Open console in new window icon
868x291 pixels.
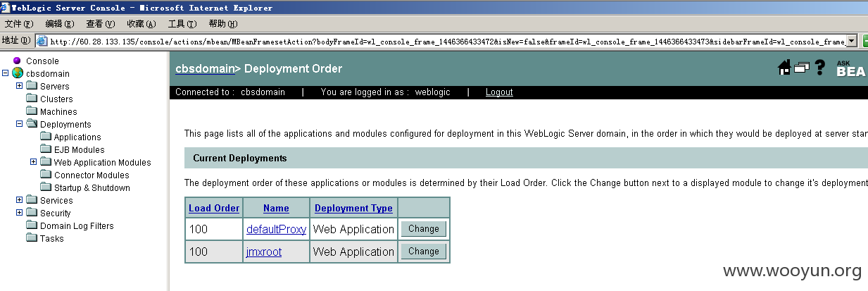point(802,68)
